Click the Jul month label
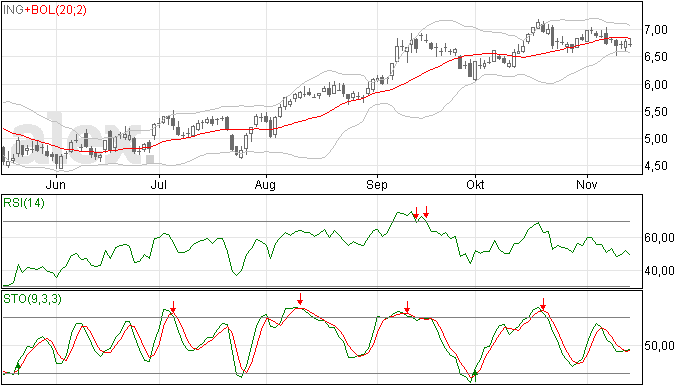 (158, 184)
